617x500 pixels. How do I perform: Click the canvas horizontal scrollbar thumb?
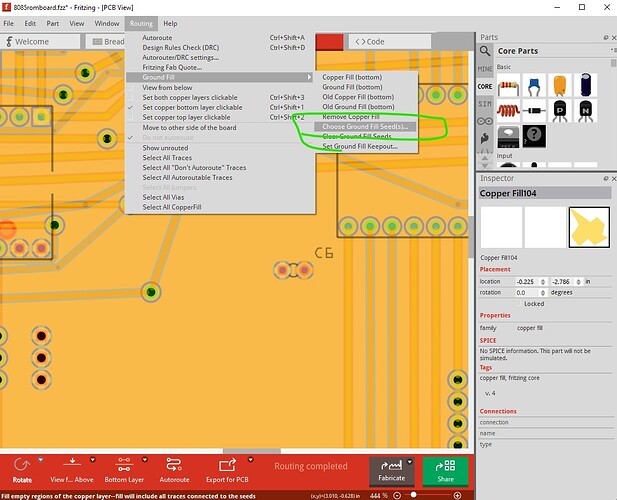(252, 451)
